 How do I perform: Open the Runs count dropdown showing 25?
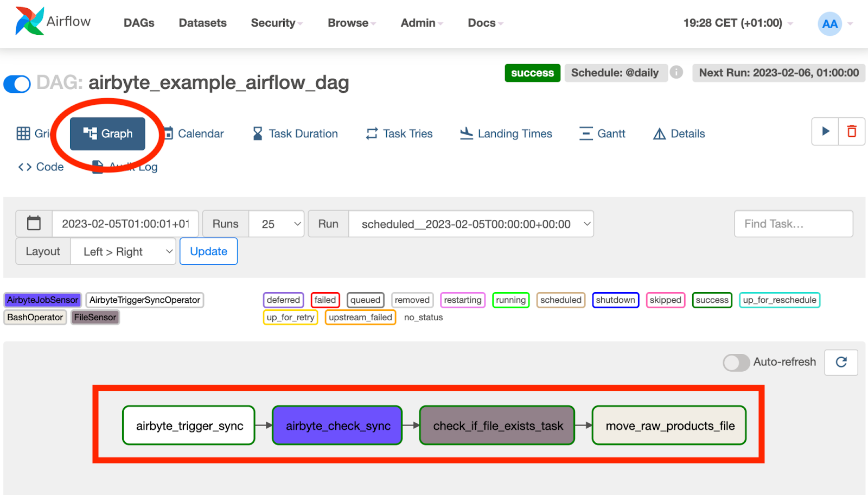pyautogui.click(x=276, y=223)
